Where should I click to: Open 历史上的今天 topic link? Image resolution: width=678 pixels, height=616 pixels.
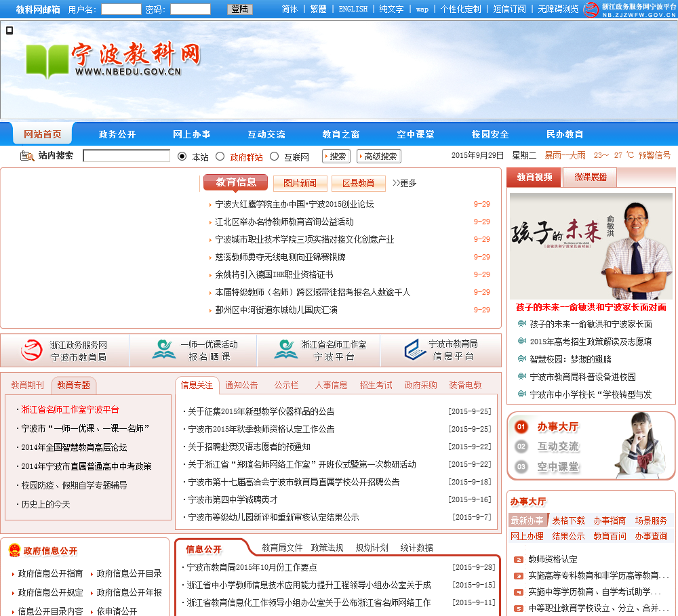pyautogui.click(x=45, y=504)
